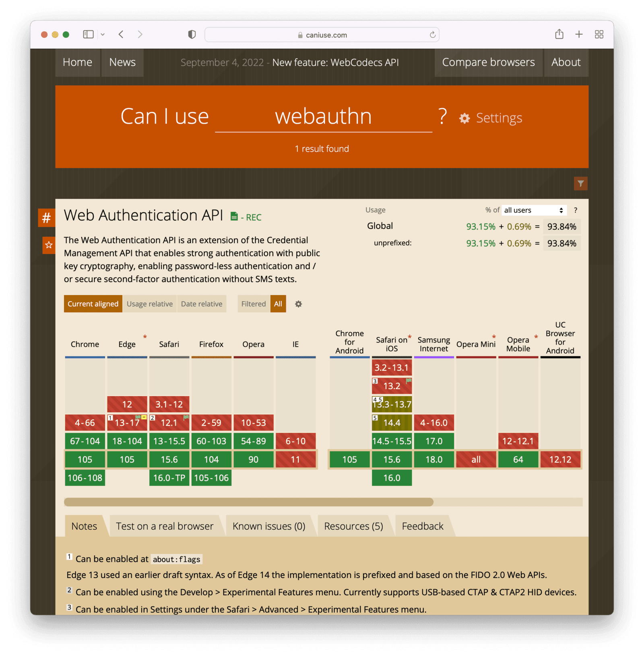Open Test on a real browser tab
This screenshot has width=644, height=655.
pyautogui.click(x=165, y=526)
